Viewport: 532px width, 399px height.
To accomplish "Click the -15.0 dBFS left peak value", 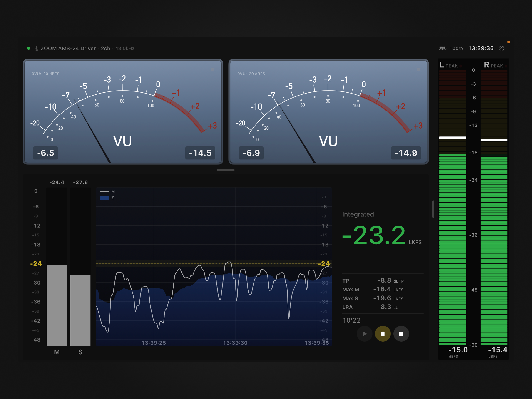I will click(x=458, y=350).
